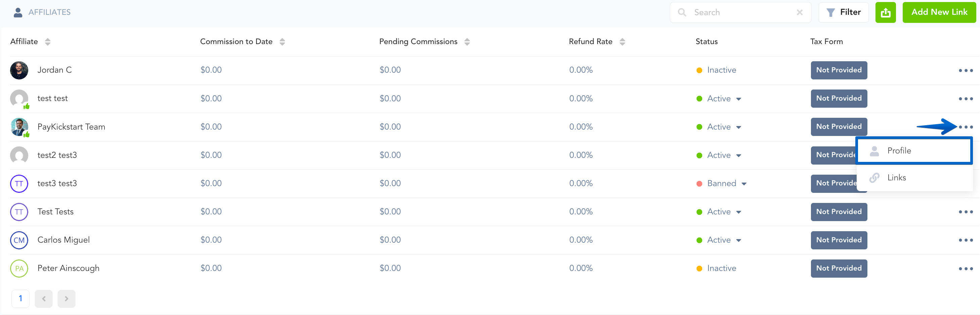The width and height of the screenshot is (980, 315).
Task: Expand Active status dropdown for PayKickstart Team
Action: coord(738,127)
